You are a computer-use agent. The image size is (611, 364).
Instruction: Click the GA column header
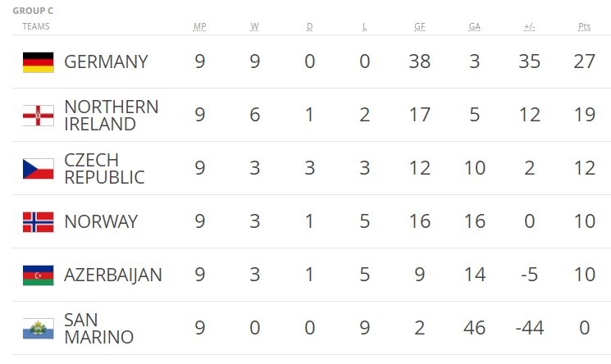(474, 27)
